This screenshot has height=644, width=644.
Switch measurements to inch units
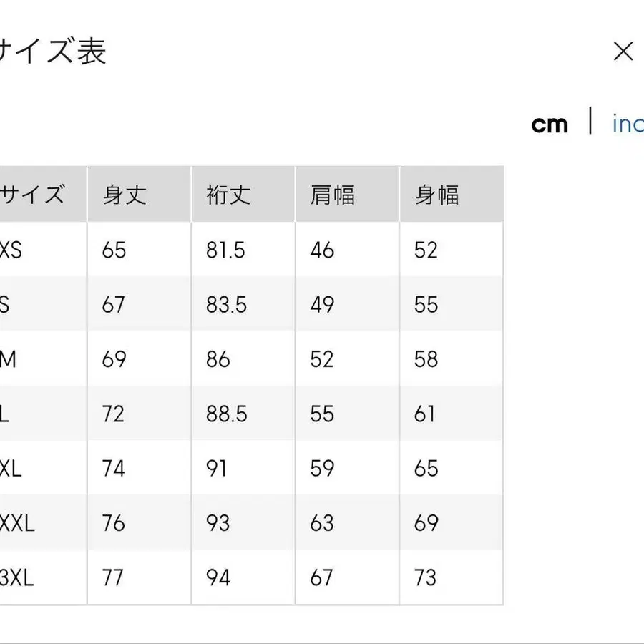627,123
